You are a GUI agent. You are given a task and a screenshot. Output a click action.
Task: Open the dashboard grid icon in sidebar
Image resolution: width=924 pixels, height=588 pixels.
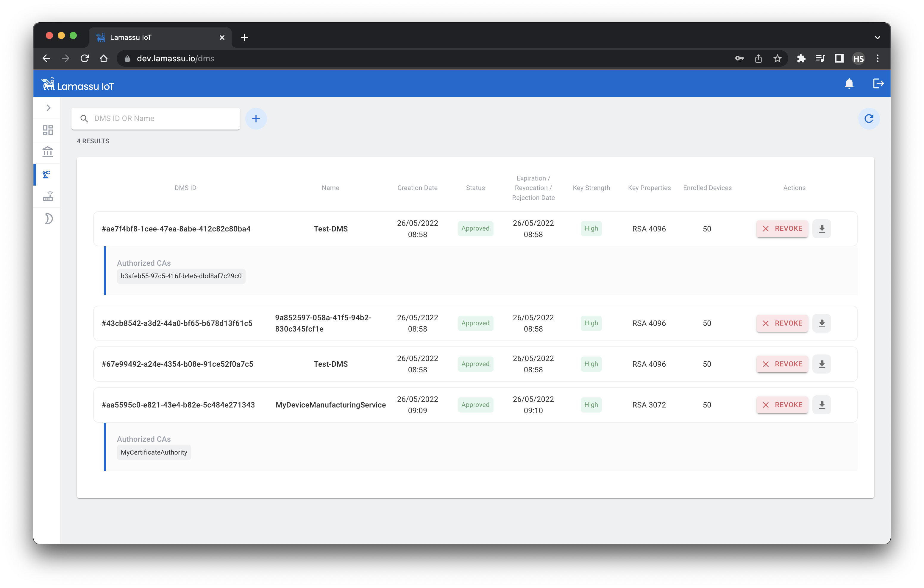click(48, 130)
